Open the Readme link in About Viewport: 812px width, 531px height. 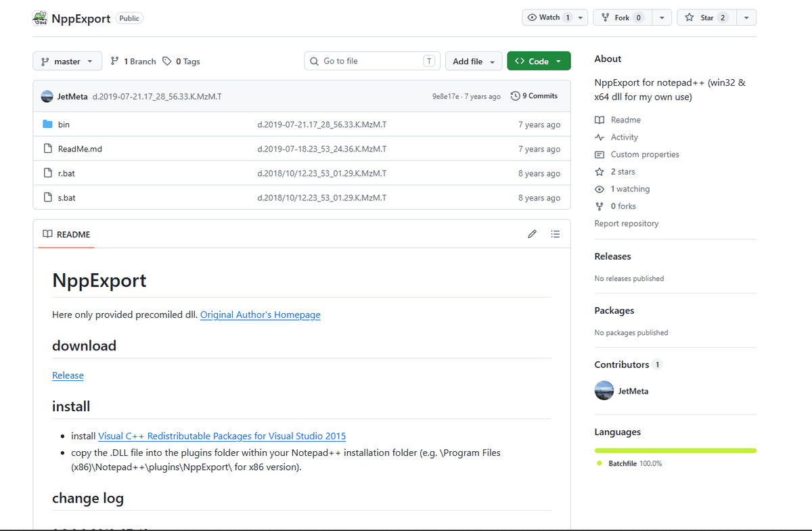[626, 120]
